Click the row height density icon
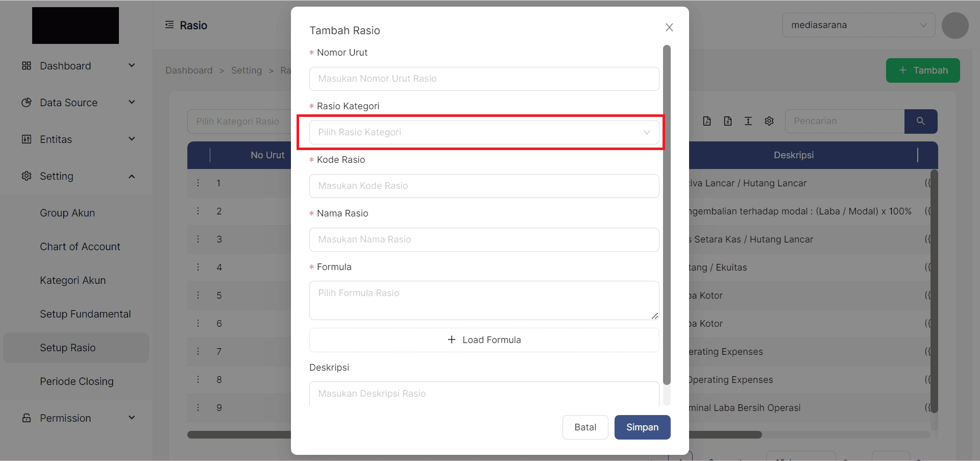This screenshot has width=980, height=461. click(x=748, y=121)
